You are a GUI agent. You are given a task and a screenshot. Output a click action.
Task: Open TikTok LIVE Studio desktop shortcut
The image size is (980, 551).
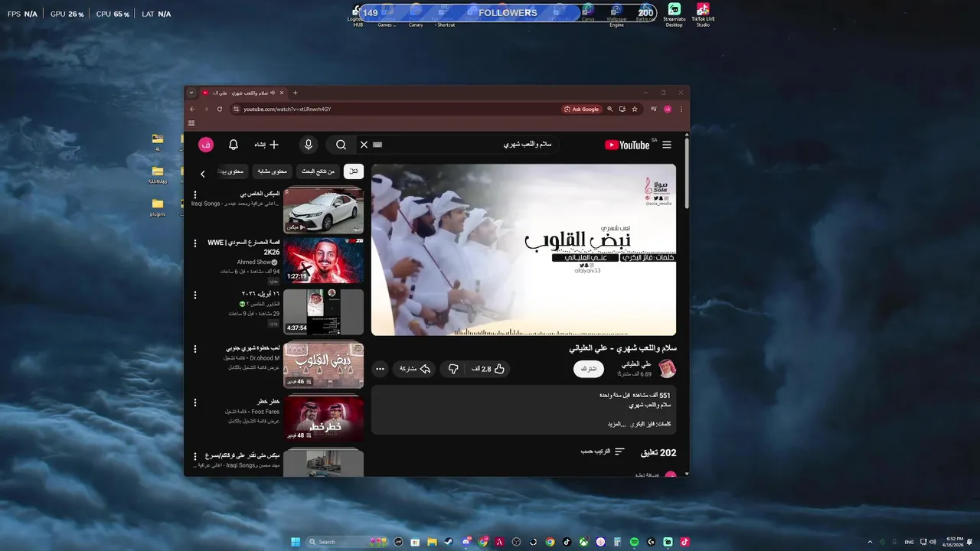(x=703, y=15)
